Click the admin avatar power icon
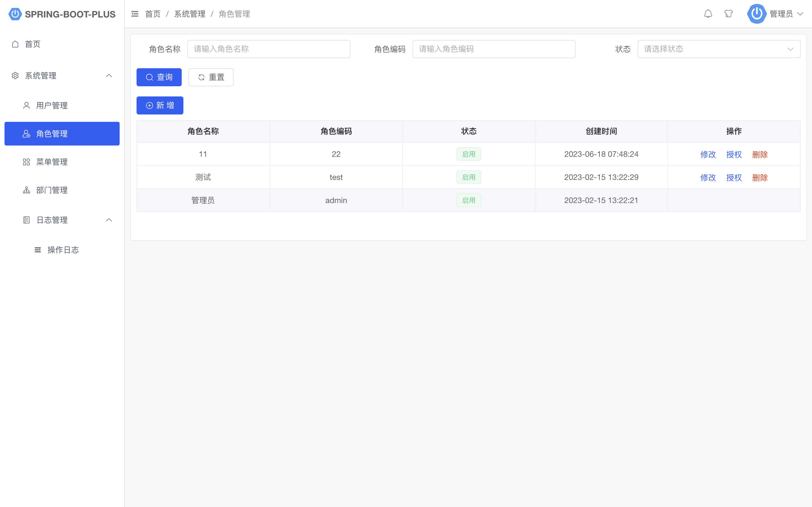Image resolution: width=812 pixels, height=507 pixels. pos(756,14)
